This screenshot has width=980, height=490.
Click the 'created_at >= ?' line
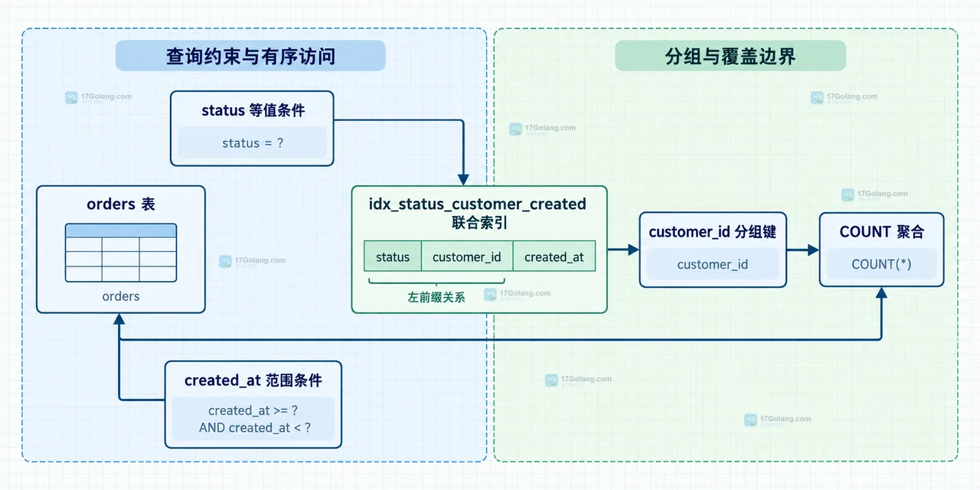[253, 410]
